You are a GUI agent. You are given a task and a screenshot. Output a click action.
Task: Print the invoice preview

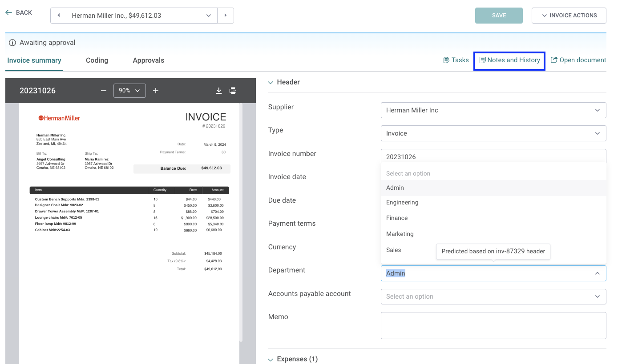pyautogui.click(x=233, y=90)
